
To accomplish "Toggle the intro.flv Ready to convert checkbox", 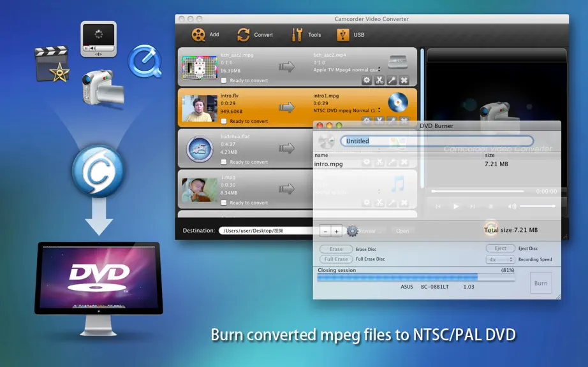I will click(223, 121).
